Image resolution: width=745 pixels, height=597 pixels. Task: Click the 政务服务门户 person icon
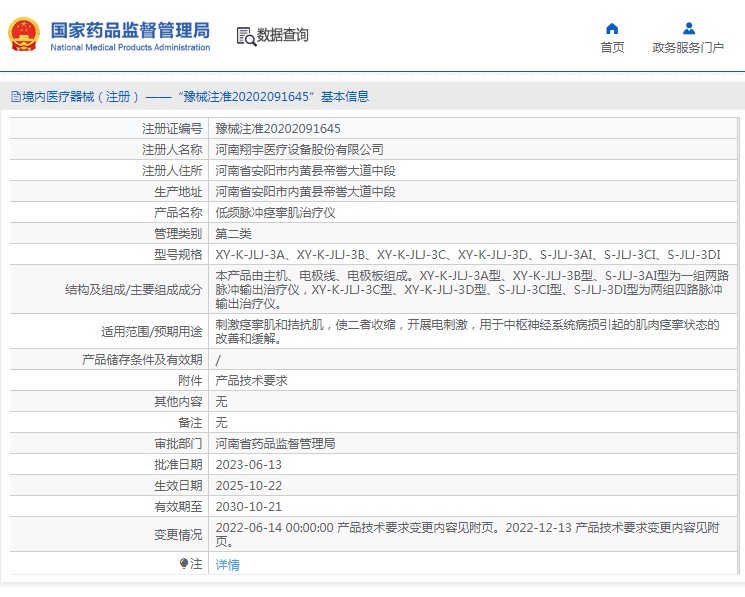click(x=688, y=28)
